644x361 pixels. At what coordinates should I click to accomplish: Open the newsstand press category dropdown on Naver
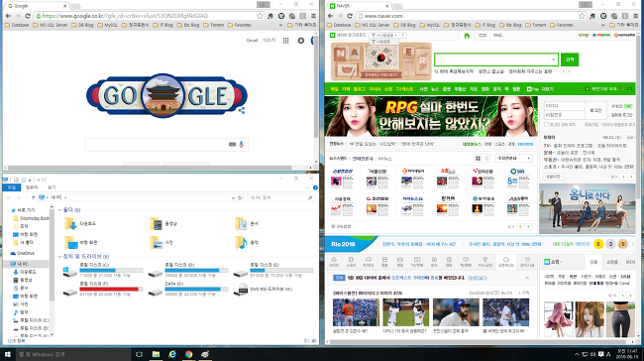(x=514, y=159)
